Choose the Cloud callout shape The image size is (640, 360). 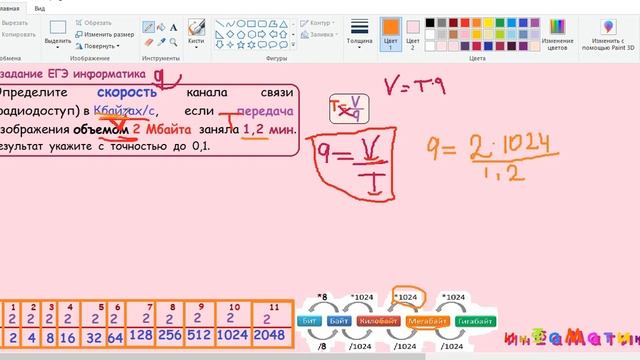283,45
